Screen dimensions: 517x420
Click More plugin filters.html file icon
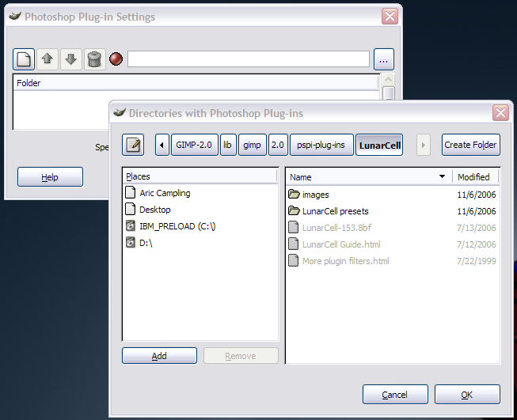[294, 260]
